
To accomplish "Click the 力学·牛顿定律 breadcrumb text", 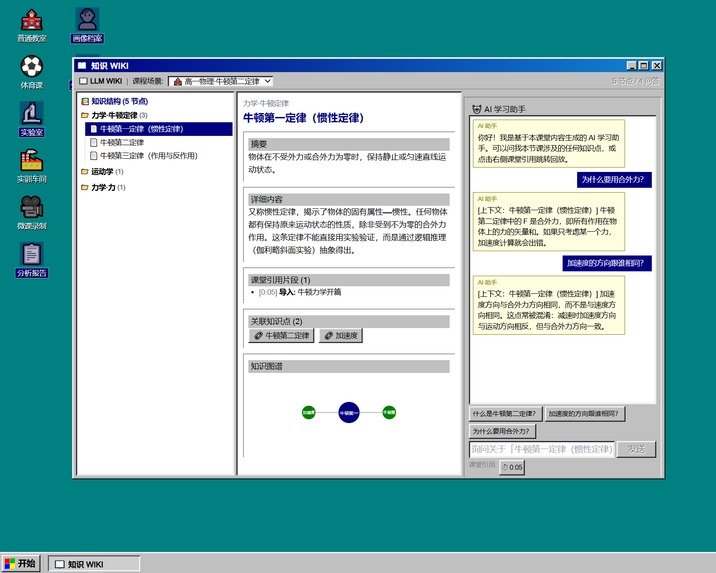I will click(x=266, y=104).
